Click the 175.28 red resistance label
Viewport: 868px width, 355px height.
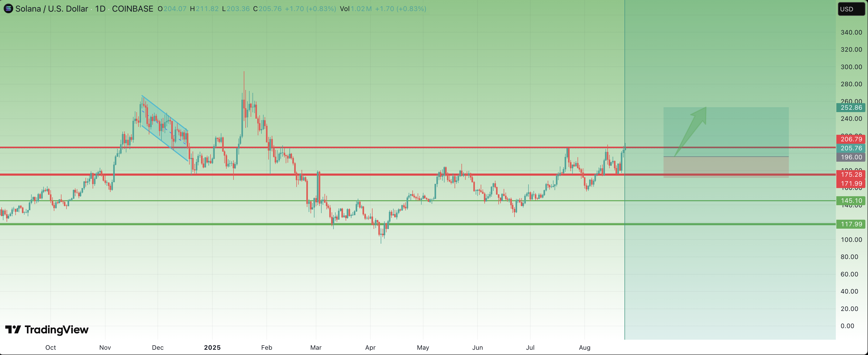pyautogui.click(x=851, y=175)
